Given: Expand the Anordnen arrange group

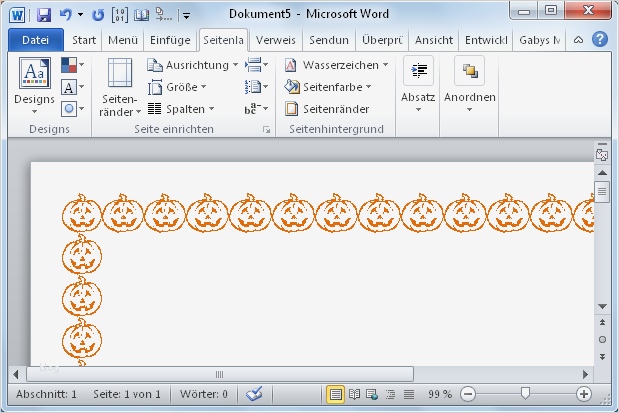Looking at the screenshot, I should [x=469, y=84].
